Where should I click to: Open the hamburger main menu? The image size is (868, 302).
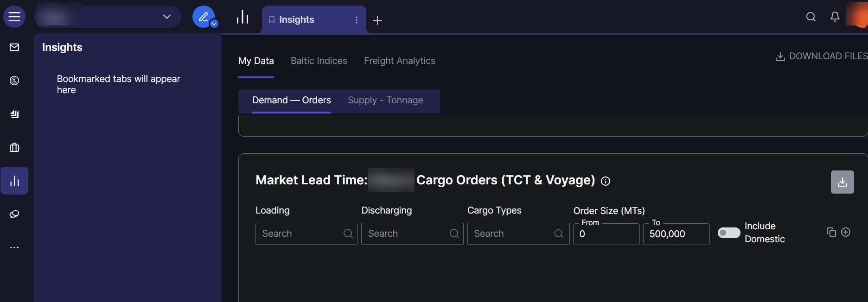14,17
